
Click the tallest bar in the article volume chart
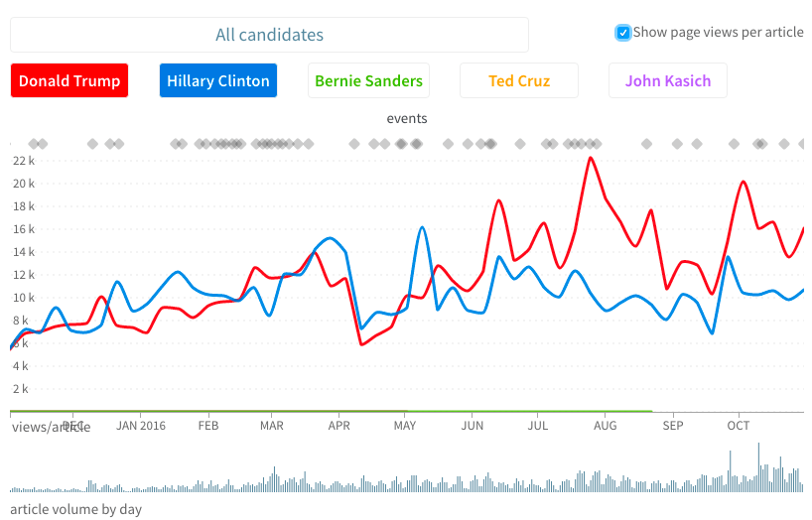pos(759,466)
